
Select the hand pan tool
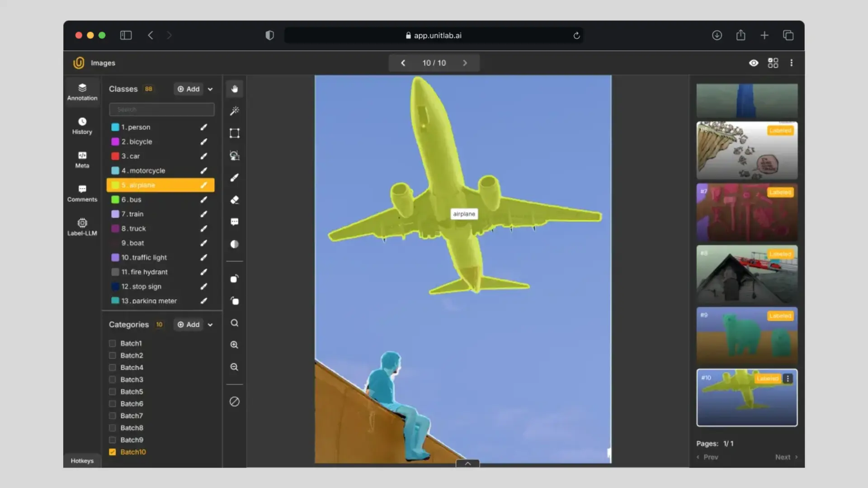coord(234,89)
